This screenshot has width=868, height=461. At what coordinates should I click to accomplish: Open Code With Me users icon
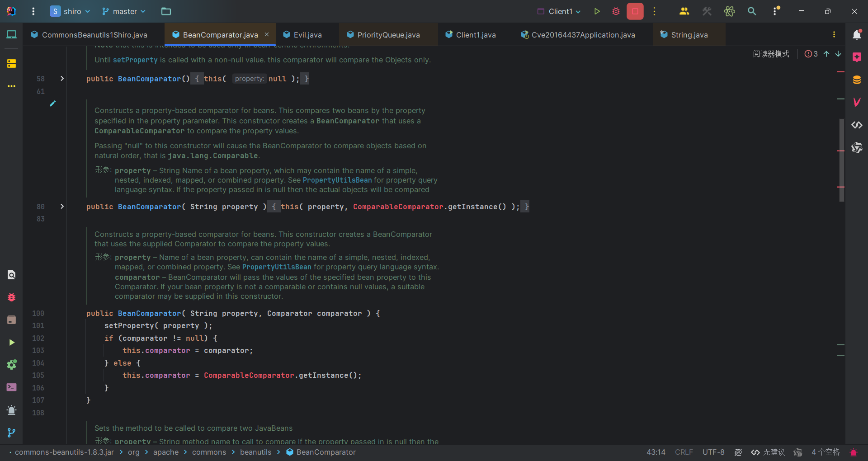point(684,11)
